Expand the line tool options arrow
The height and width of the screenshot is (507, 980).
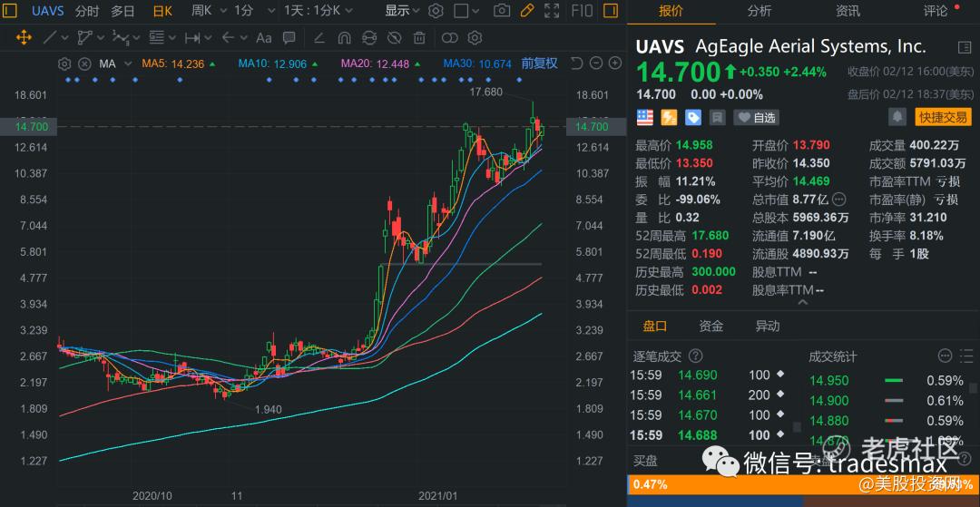pos(65,38)
